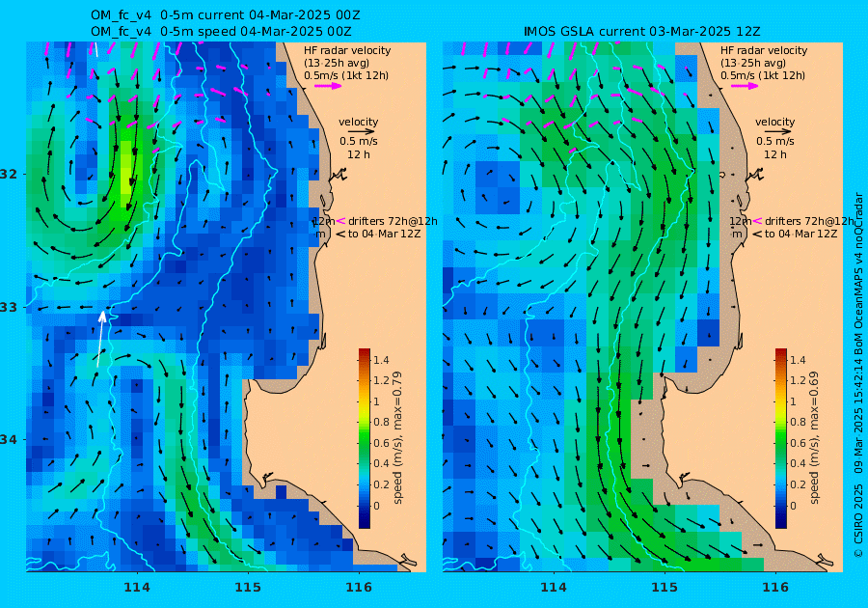Click the 0.8 tick on OM_fc_v4 color bar
This screenshot has height=608, width=868.
coord(381,422)
